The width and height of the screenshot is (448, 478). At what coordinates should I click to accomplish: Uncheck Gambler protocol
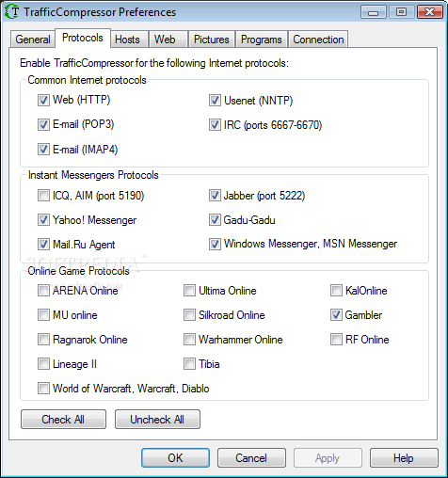tap(336, 315)
